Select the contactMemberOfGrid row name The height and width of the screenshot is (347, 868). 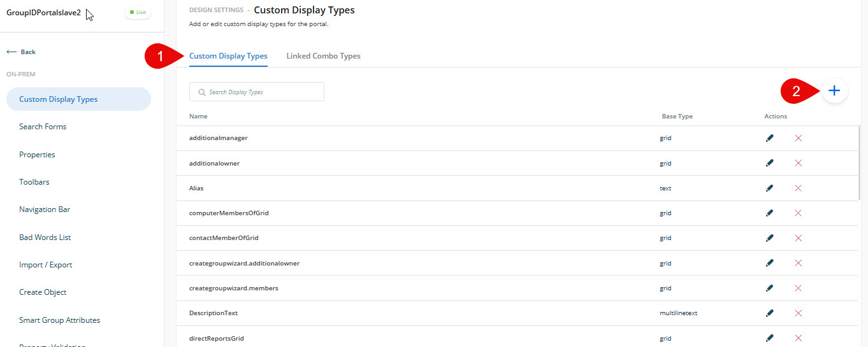pos(224,238)
